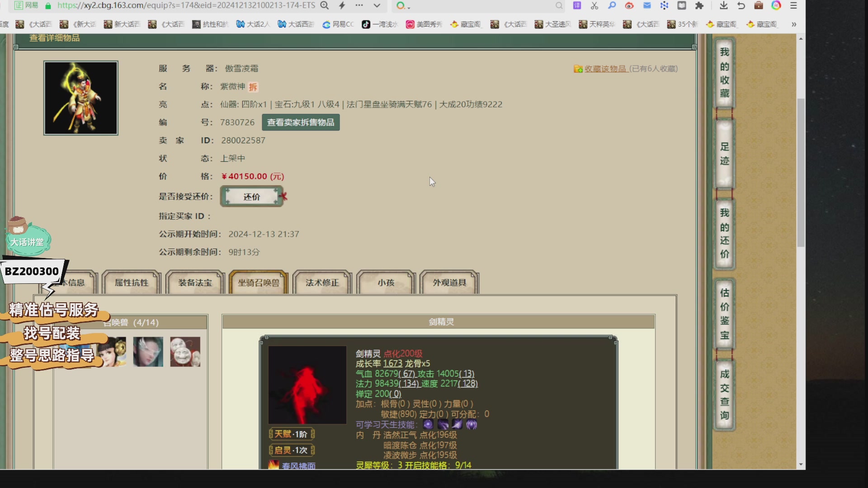
Task: Open 我的收藏 side panel tab
Action: [724, 73]
